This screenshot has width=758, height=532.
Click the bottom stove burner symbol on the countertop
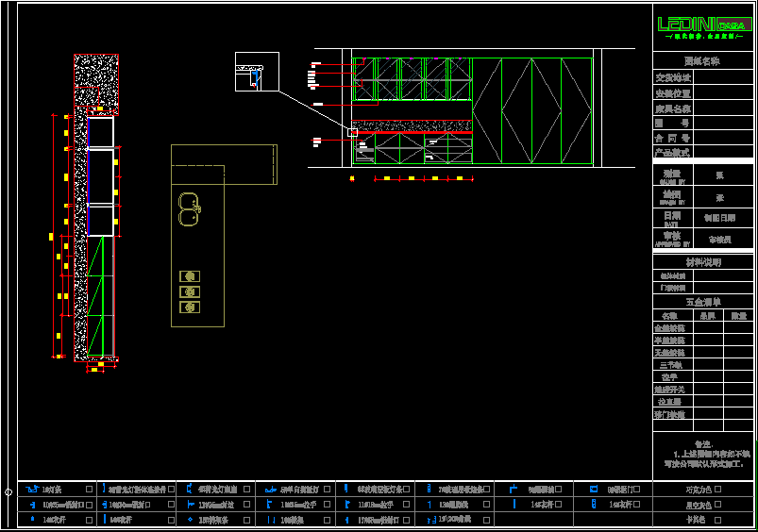(x=191, y=308)
